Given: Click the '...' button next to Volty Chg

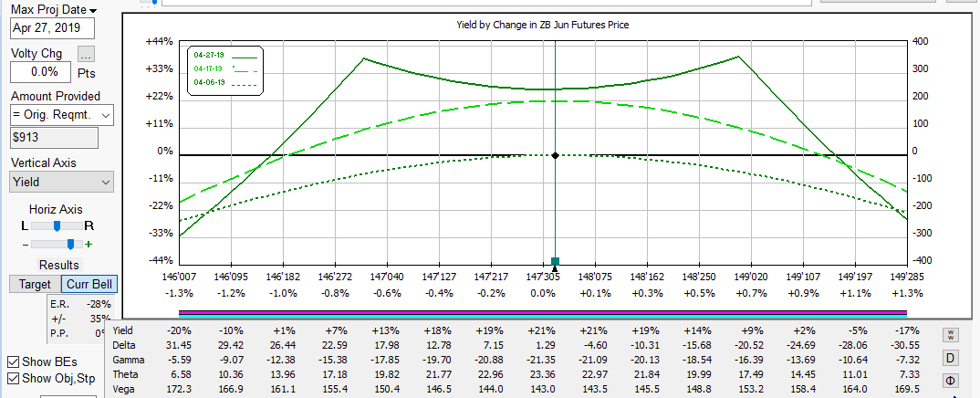Looking at the screenshot, I should click(86, 54).
